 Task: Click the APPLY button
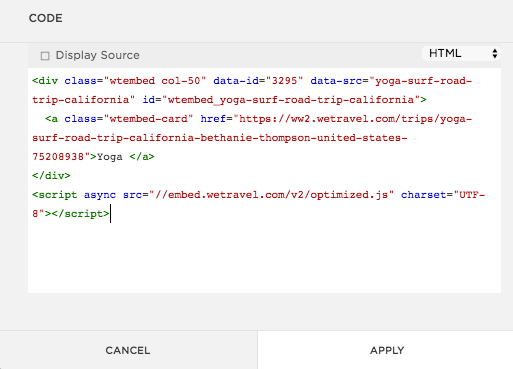(x=385, y=350)
